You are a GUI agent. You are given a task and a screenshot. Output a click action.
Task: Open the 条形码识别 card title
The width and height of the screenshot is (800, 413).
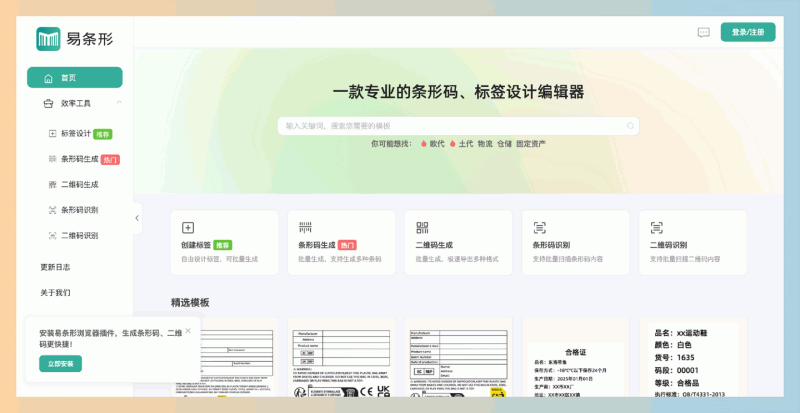tap(552, 245)
